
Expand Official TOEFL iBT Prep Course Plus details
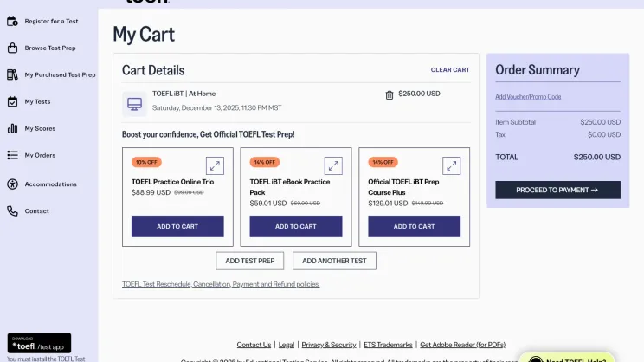[451, 165]
